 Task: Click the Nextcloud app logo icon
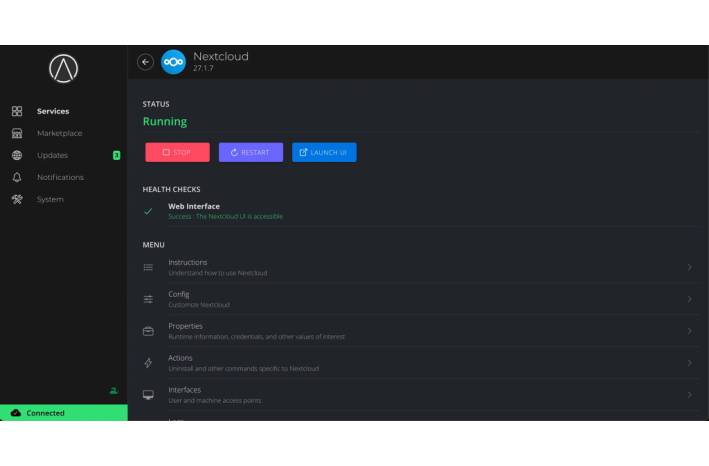174,62
